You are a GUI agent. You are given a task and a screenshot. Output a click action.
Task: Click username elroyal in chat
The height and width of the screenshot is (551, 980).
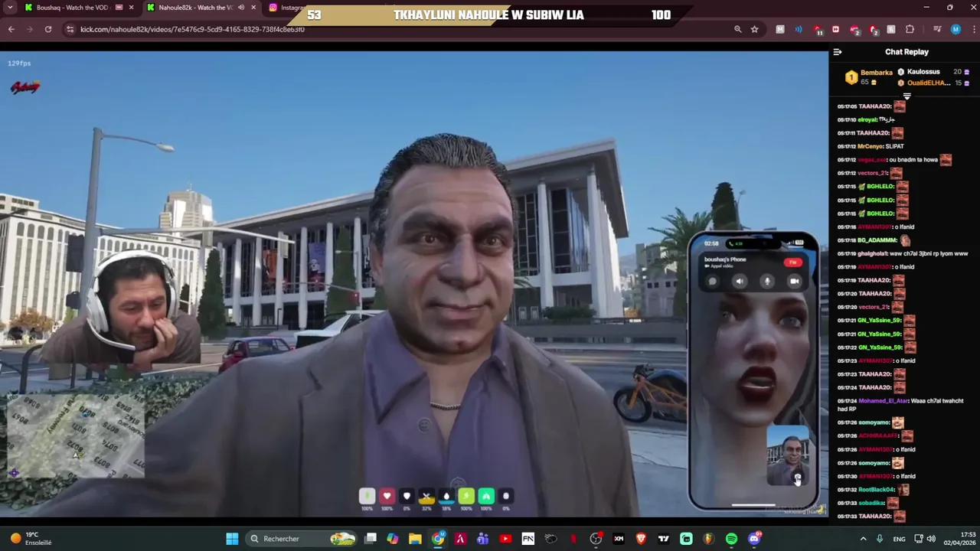coord(867,119)
